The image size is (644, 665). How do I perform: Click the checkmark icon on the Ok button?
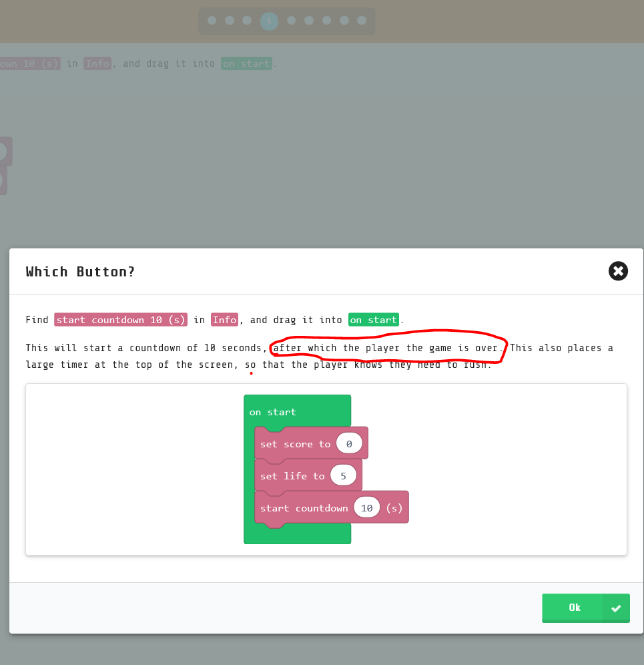click(617, 608)
